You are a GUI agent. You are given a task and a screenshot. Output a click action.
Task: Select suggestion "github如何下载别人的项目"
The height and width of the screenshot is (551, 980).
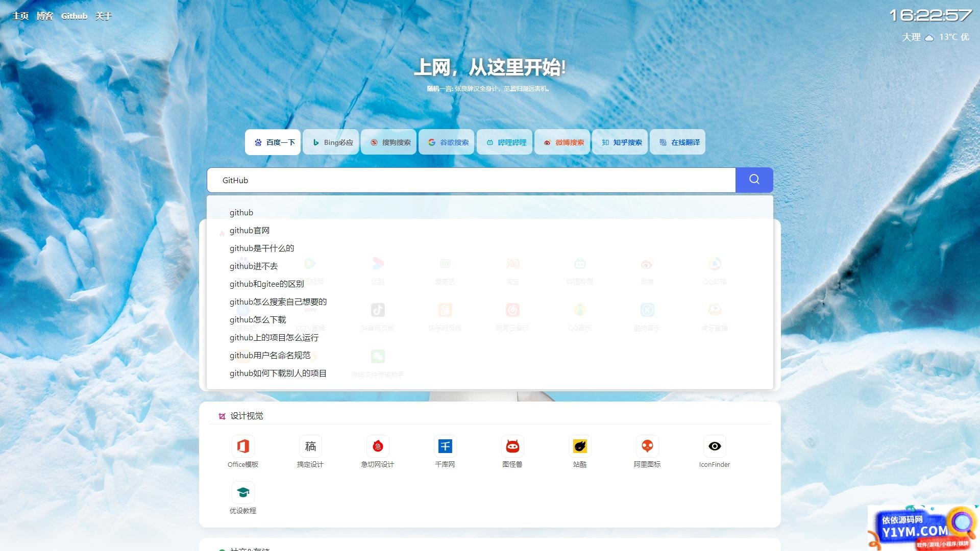pyautogui.click(x=490, y=373)
